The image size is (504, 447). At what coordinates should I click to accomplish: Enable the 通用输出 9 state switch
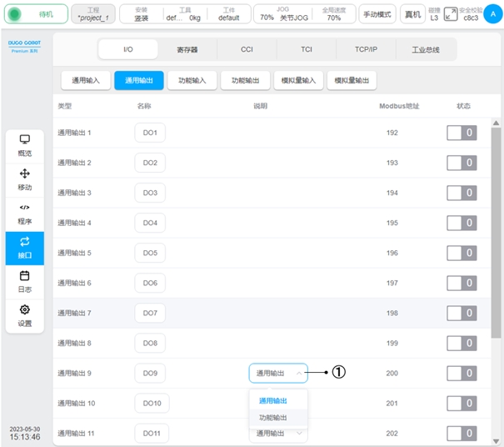pyautogui.click(x=462, y=373)
